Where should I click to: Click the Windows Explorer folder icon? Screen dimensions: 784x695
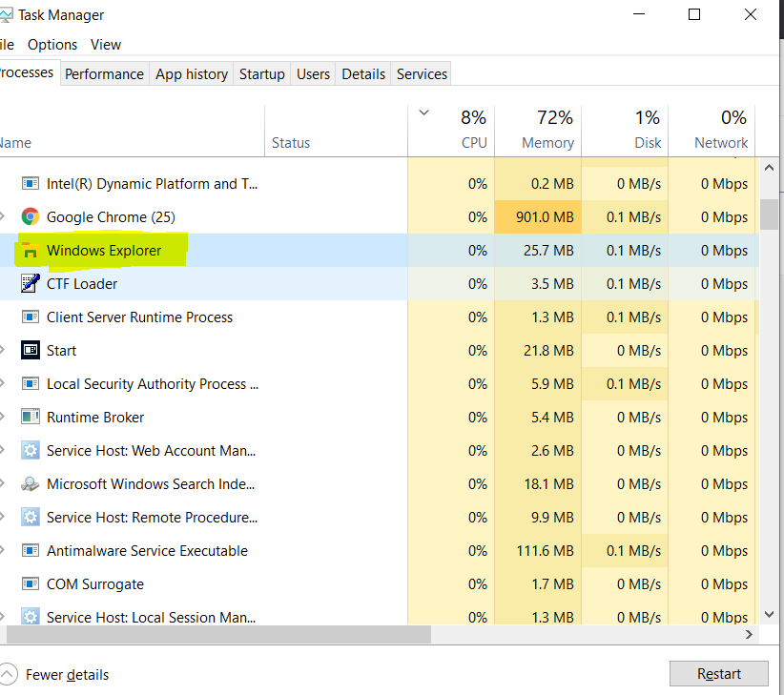(30, 250)
